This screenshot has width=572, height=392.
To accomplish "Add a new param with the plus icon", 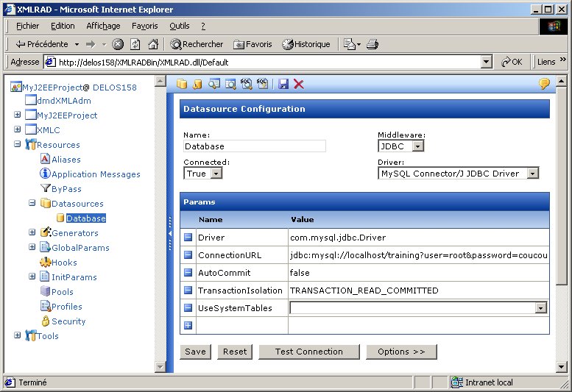I will pyautogui.click(x=188, y=326).
